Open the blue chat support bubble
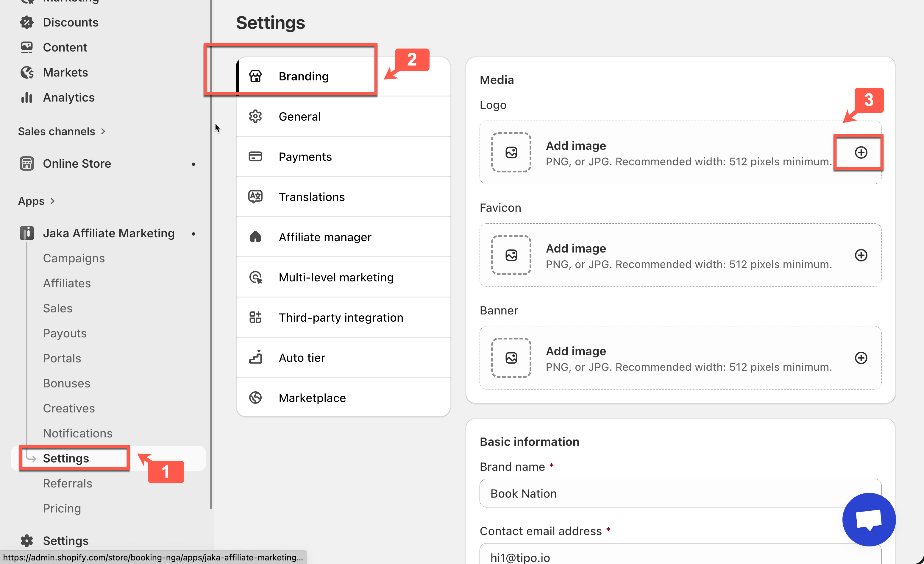The image size is (924, 564). click(x=869, y=519)
